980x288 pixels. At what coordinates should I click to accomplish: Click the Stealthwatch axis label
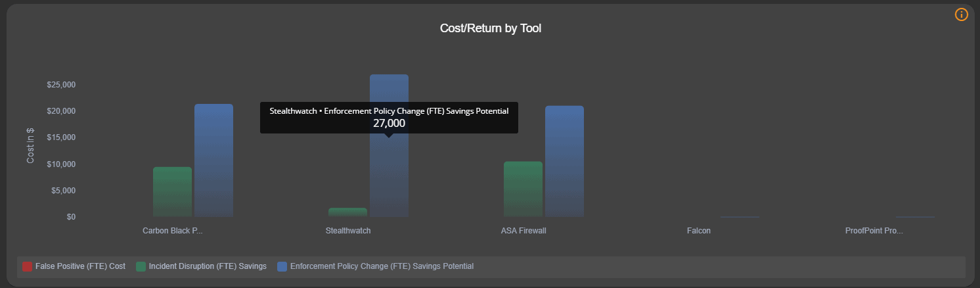click(348, 231)
